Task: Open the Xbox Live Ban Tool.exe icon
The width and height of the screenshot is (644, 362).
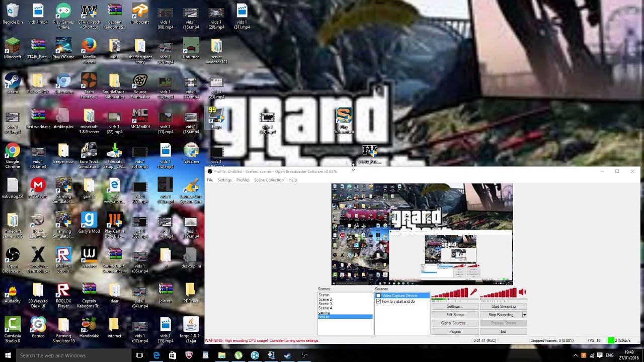Action: tap(38, 260)
